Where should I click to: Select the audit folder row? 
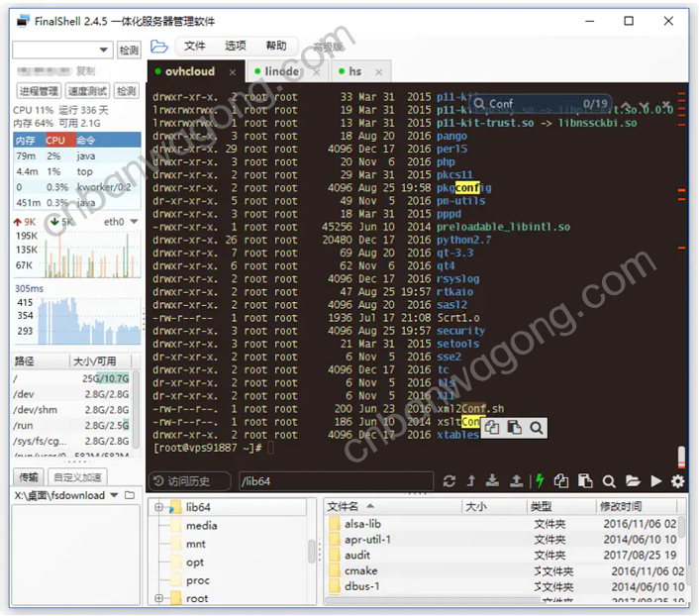click(502, 556)
